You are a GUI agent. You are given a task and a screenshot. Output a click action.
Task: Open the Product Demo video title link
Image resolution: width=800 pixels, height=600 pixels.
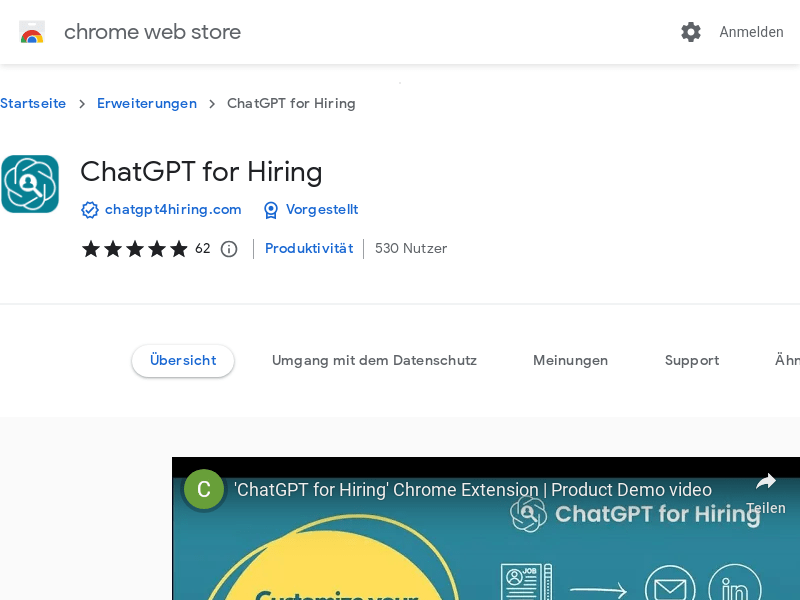[x=472, y=490]
